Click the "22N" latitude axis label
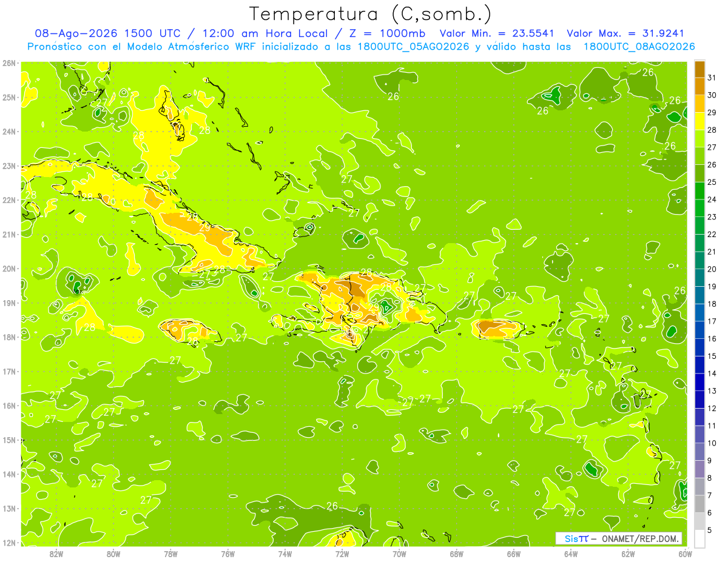The height and width of the screenshot is (562, 728). click(9, 200)
